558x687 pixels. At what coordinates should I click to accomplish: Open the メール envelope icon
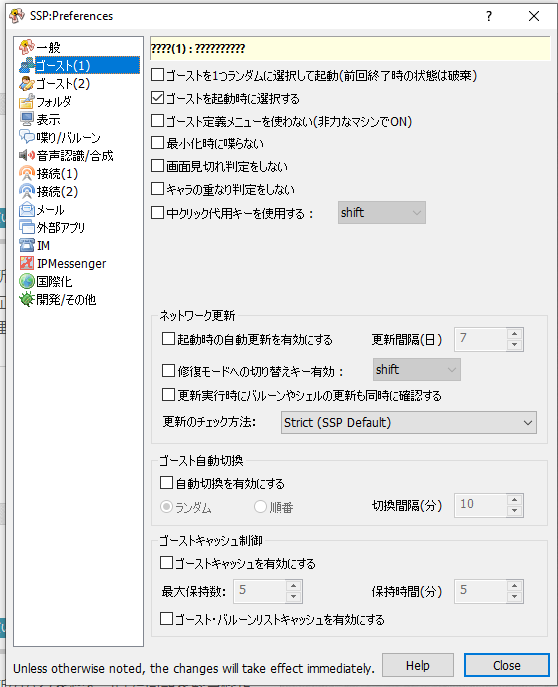[27, 209]
